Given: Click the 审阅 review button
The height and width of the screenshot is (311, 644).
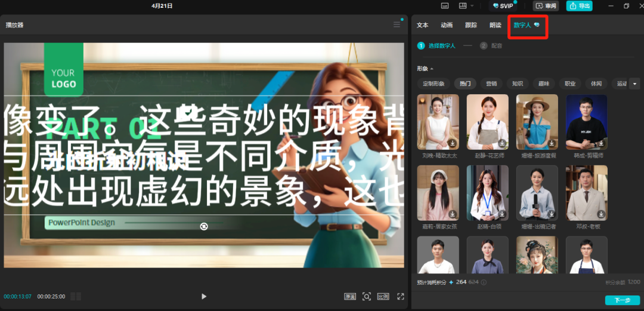Looking at the screenshot, I should [546, 6].
